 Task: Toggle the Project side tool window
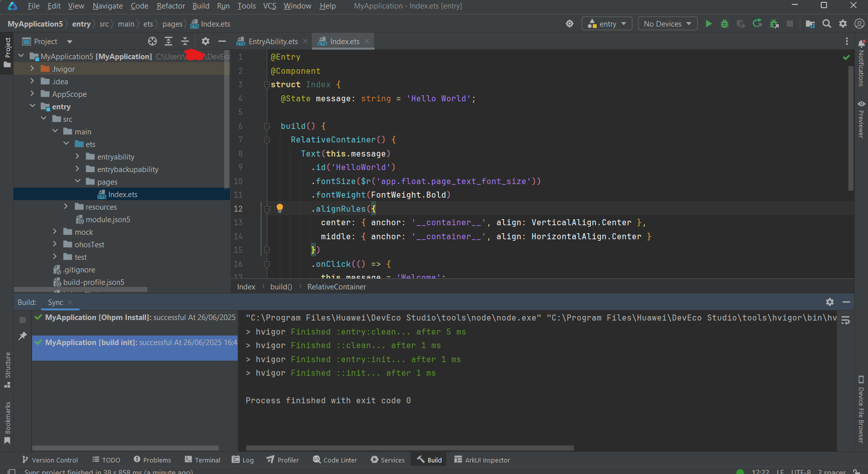(x=7, y=53)
